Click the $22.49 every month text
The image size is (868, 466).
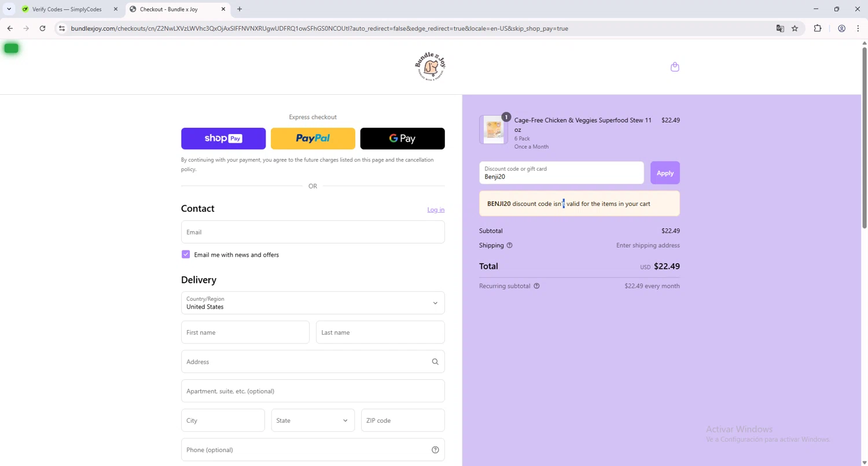click(x=652, y=286)
